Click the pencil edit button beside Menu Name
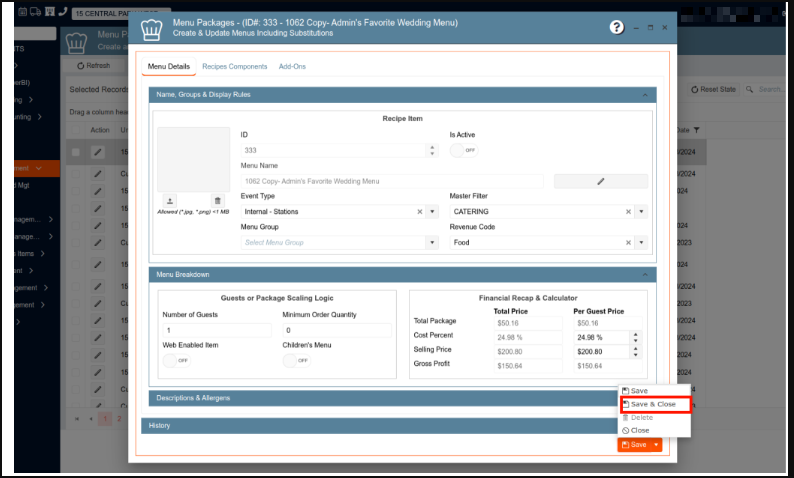The height and width of the screenshot is (478, 794). pyautogui.click(x=601, y=181)
